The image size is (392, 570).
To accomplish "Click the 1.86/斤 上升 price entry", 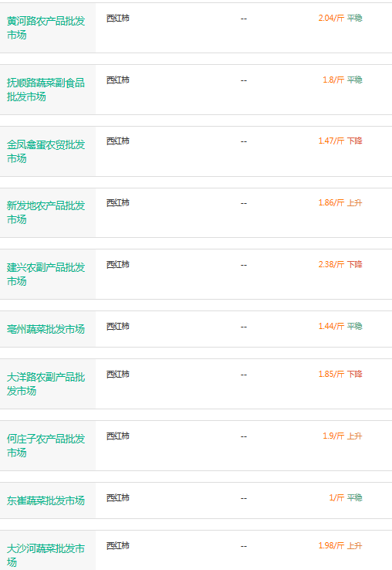I will tap(340, 202).
